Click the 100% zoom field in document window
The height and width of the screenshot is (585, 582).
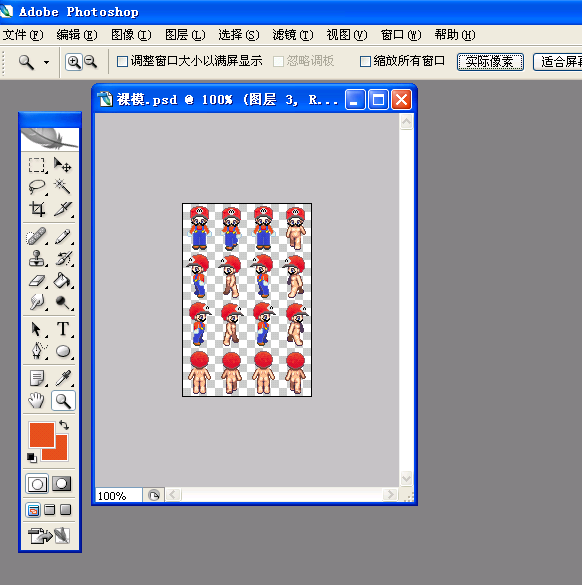point(119,496)
